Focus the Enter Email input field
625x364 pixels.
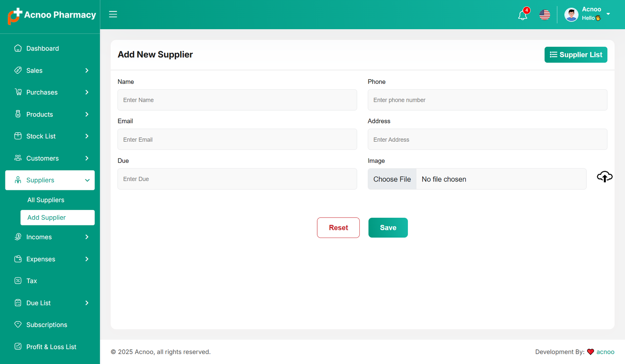[237, 140]
